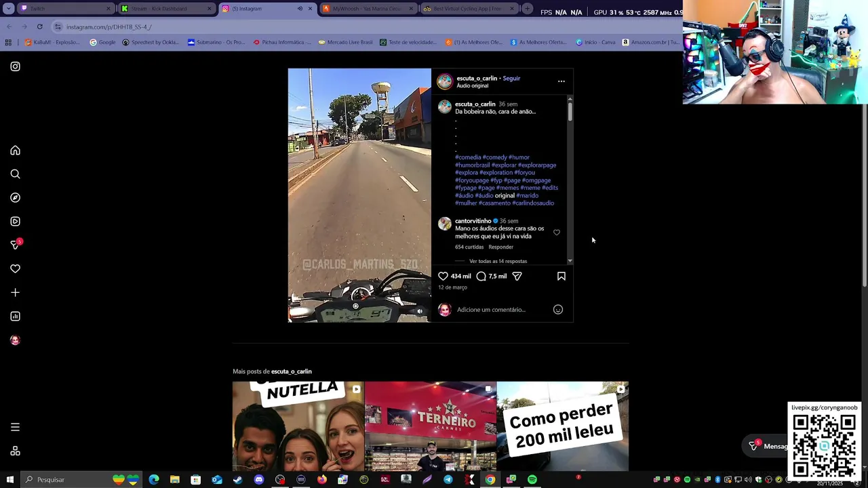Open the KaBuM! bookmark
The image size is (868, 488).
click(52, 42)
